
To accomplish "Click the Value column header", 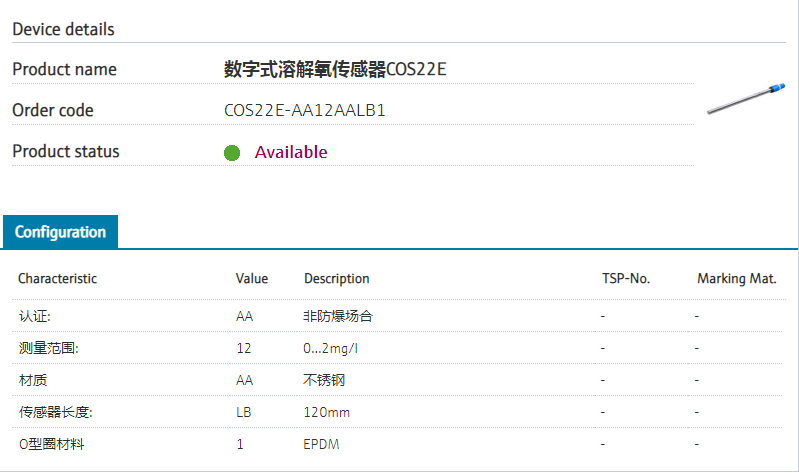I will pyautogui.click(x=252, y=279).
